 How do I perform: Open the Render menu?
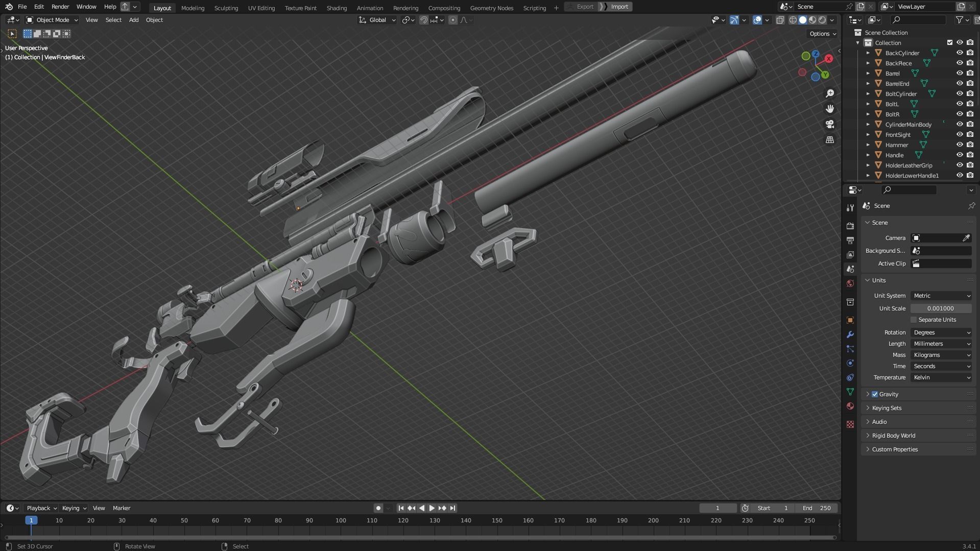click(x=60, y=7)
